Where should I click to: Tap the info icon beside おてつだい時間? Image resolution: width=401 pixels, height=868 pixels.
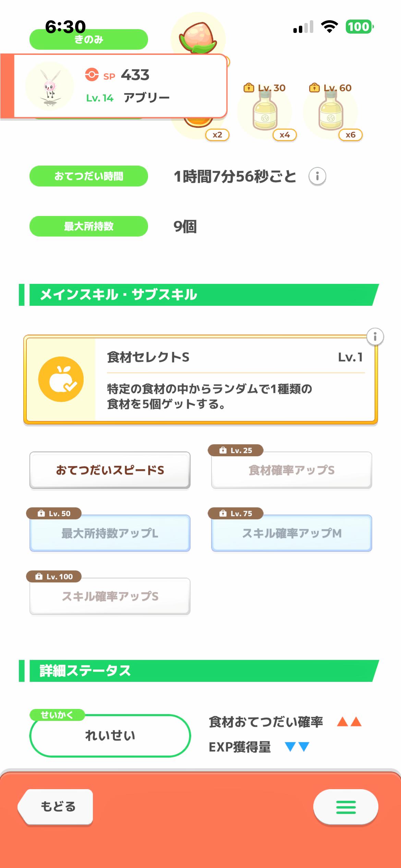click(x=317, y=177)
